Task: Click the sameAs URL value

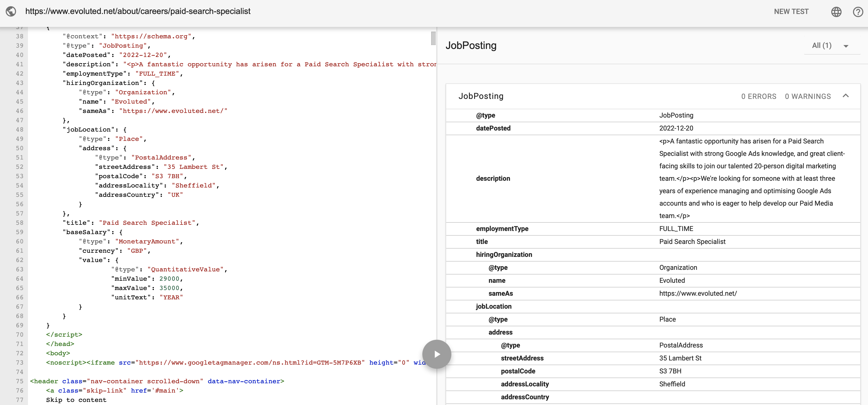Action: [698, 293]
